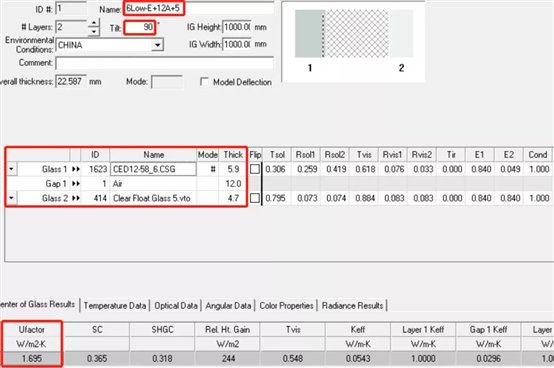Expand the Glass 2 row dropdown arrow
This screenshot has width=554, height=368.
11,198
